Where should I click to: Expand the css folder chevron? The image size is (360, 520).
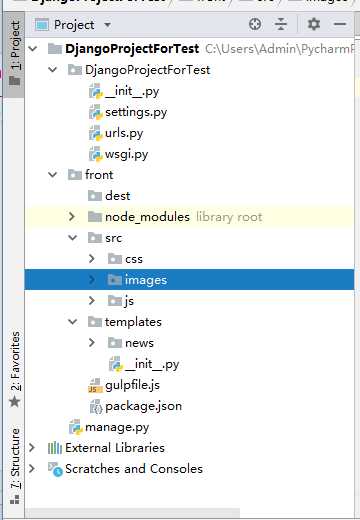click(x=92, y=259)
